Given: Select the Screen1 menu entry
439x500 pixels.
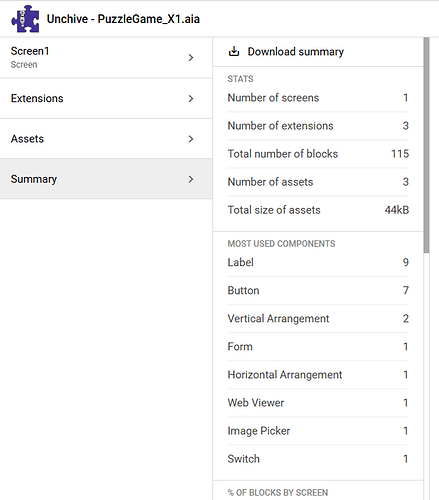Looking at the screenshot, I should point(106,58).
